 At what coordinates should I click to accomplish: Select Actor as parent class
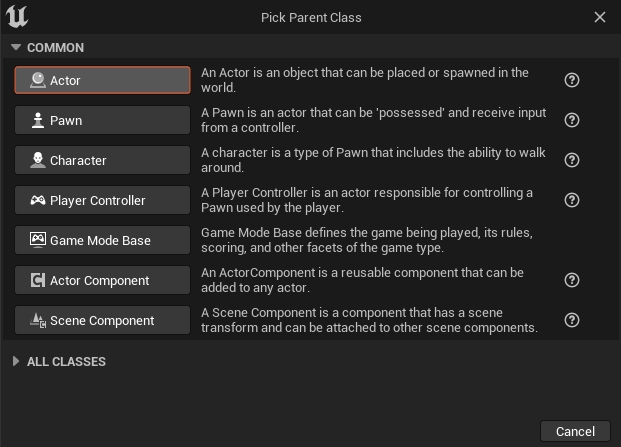(x=102, y=80)
